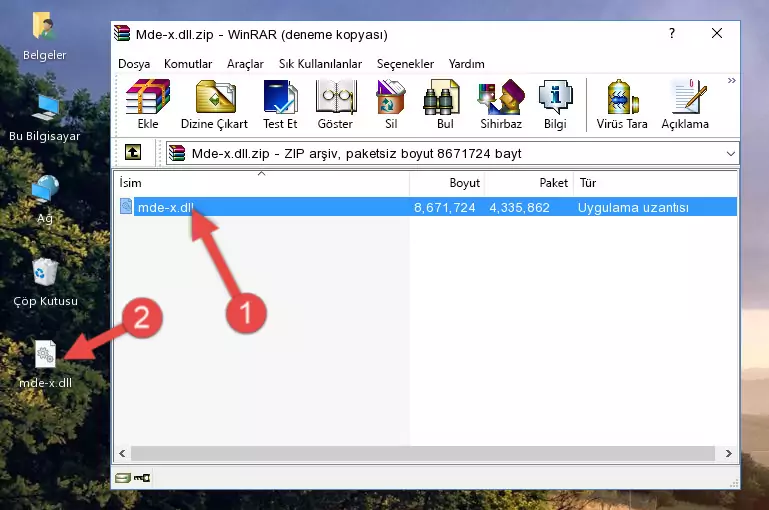Open the Bul search tool
This screenshot has height=510, width=769.
point(445,104)
